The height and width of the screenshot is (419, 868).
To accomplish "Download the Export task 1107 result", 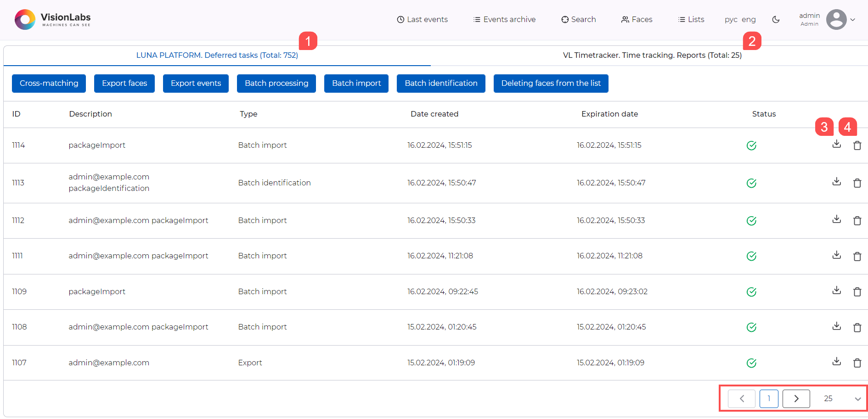I will [x=836, y=362].
